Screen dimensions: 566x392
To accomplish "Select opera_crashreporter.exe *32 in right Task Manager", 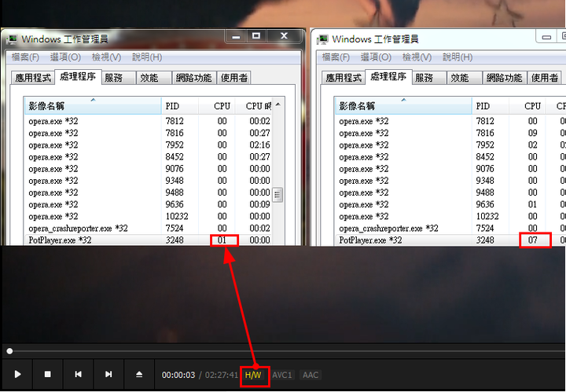I will tap(450, 229).
